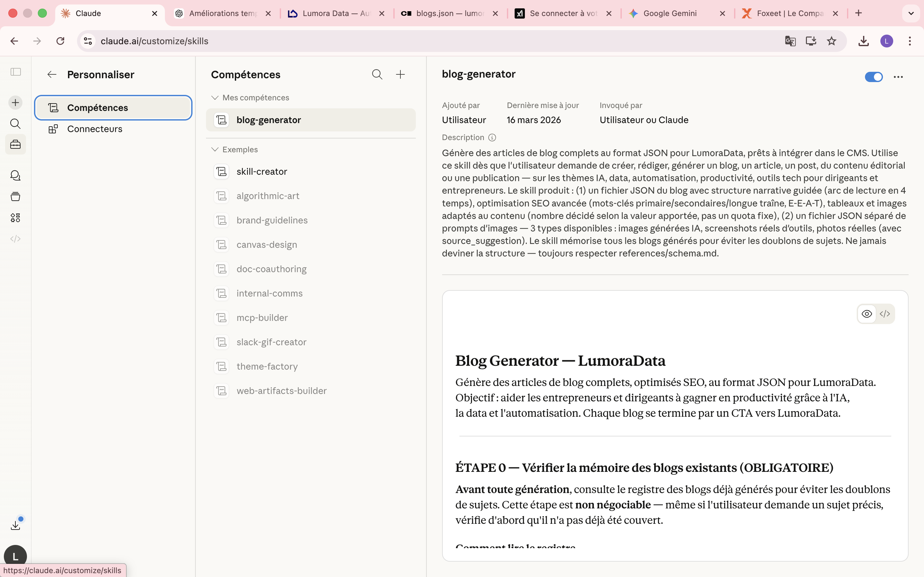Switch to the code source view

click(885, 314)
